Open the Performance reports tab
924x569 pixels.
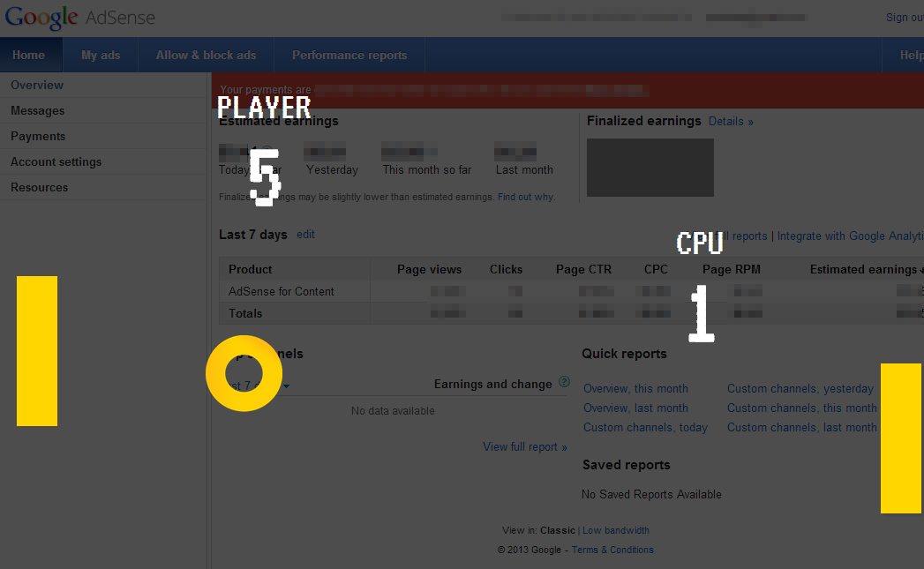coord(349,55)
